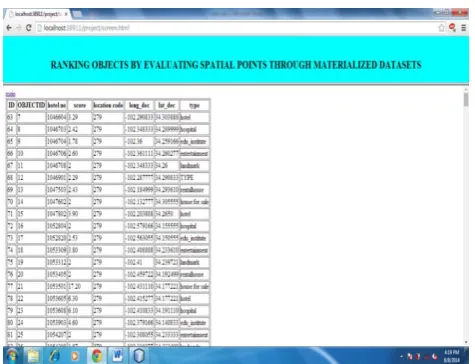
Task: Bookmark this page with the star icon
Action: (441, 28)
